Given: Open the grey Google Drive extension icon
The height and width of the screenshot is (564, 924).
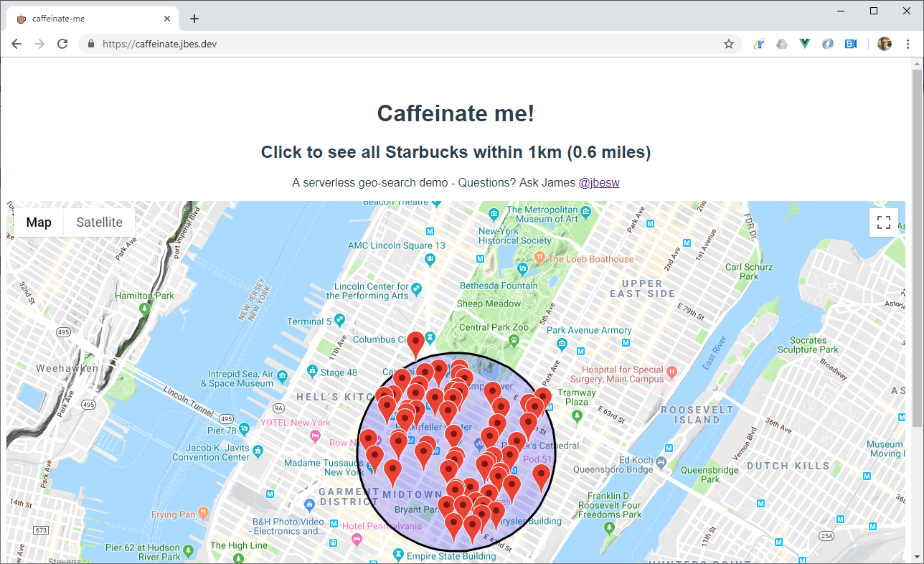Looking at the screenshot, I should tap(782, 44).
